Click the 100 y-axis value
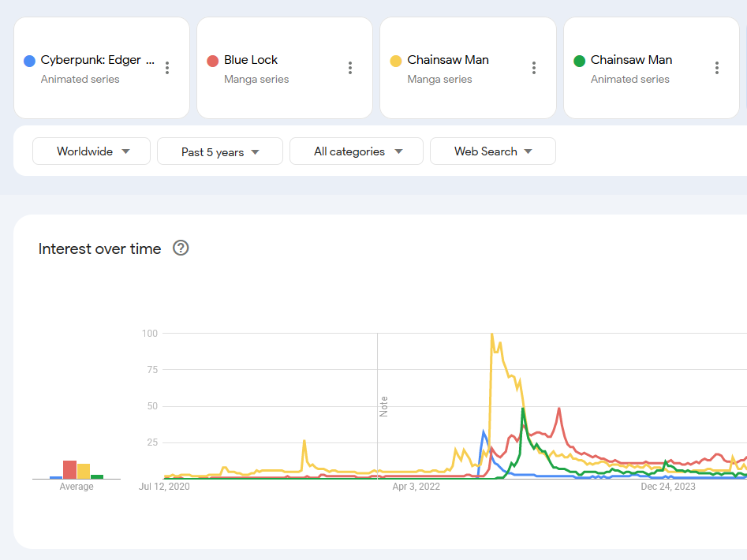The width and height of the screenshot is (747, 560). click(x=150, y=334)
